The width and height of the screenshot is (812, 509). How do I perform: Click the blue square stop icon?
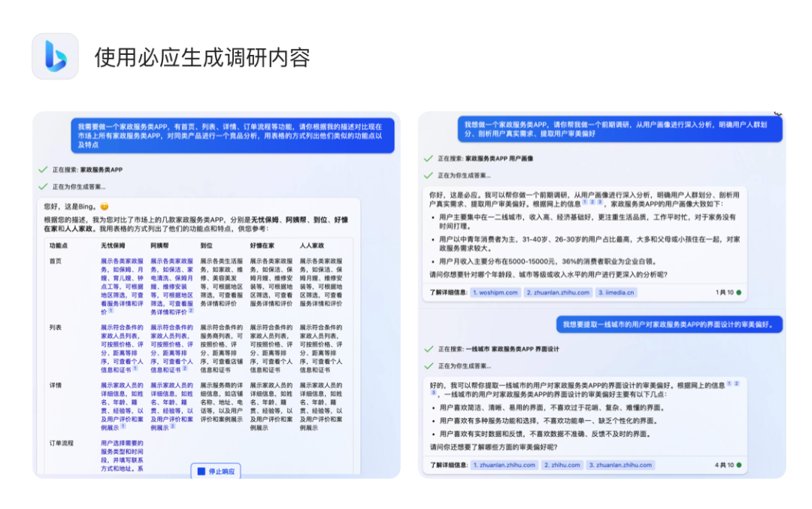click(x=201, y=471)
